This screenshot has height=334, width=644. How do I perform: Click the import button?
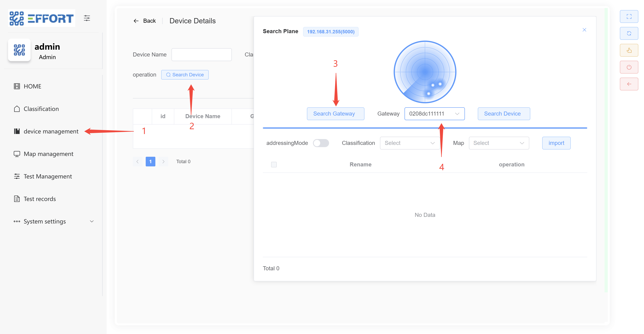(556, 143)
